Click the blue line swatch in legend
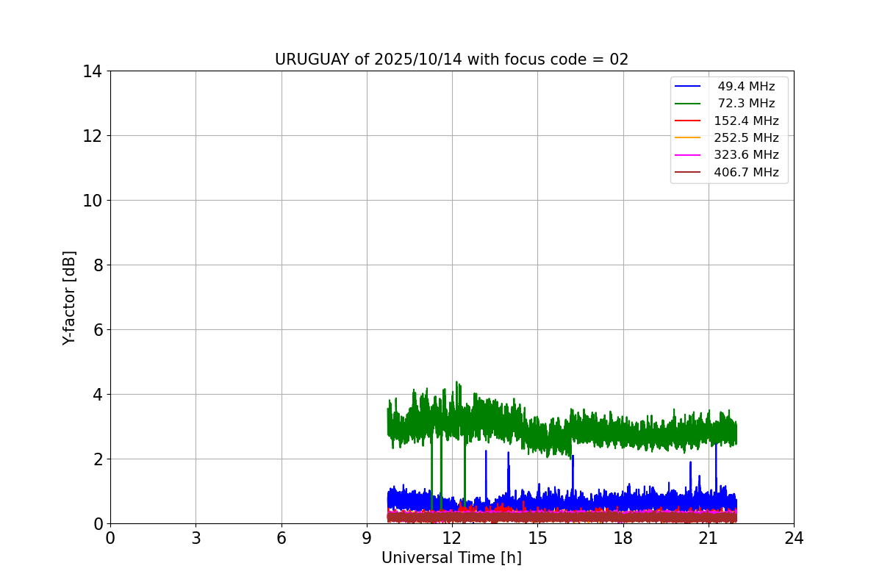The image size is (882, 588). pos(688,87)
